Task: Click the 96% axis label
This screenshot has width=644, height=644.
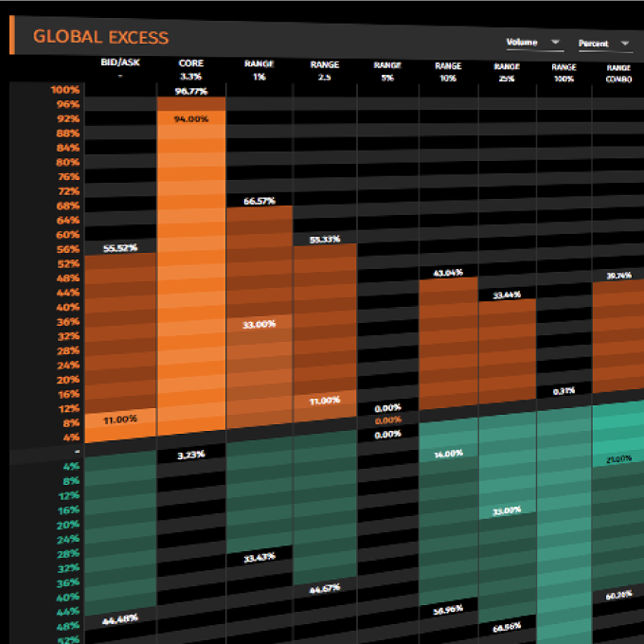Action: [x=68, y=104]
